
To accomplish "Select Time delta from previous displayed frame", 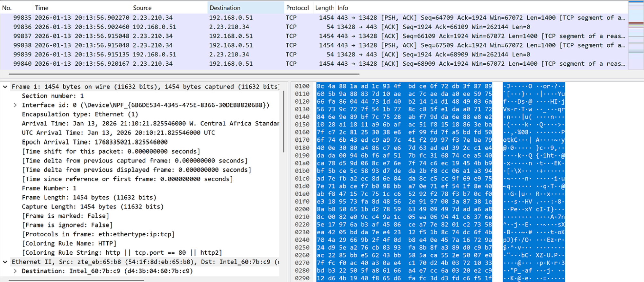I will tap(136, 170).
